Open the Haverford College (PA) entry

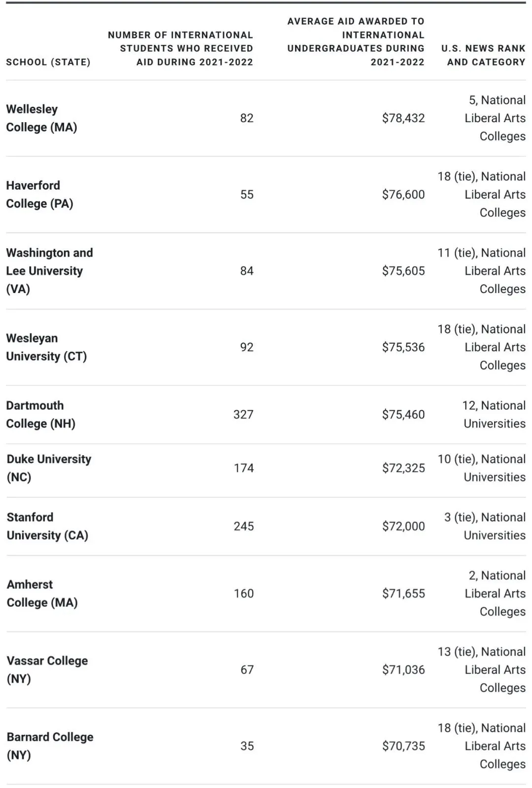39,195
